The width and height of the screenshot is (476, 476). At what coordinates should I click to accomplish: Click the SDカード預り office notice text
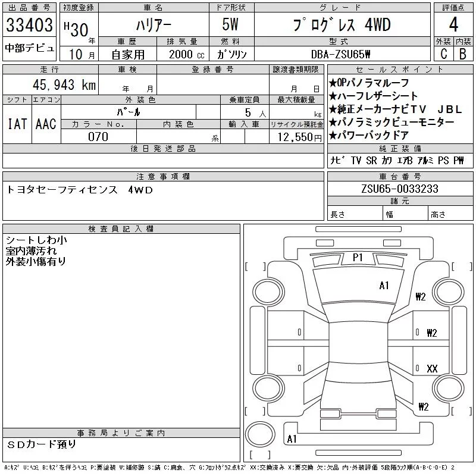(x=42, y=444)
